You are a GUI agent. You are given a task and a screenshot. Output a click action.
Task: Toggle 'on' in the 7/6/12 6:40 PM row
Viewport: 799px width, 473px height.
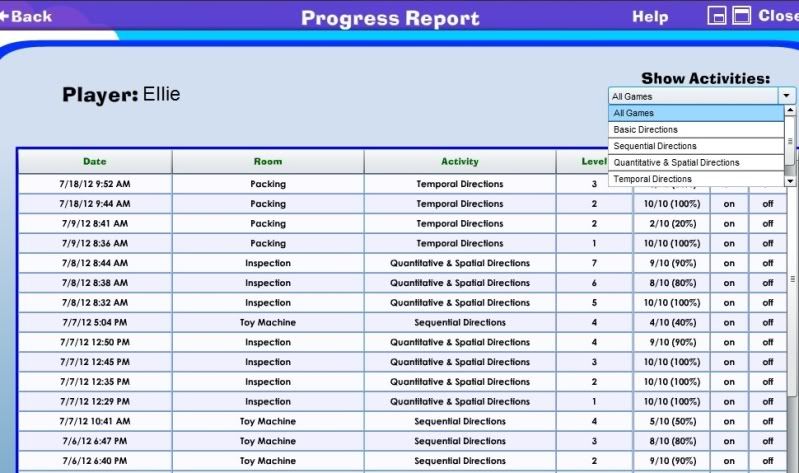[729, 461]
